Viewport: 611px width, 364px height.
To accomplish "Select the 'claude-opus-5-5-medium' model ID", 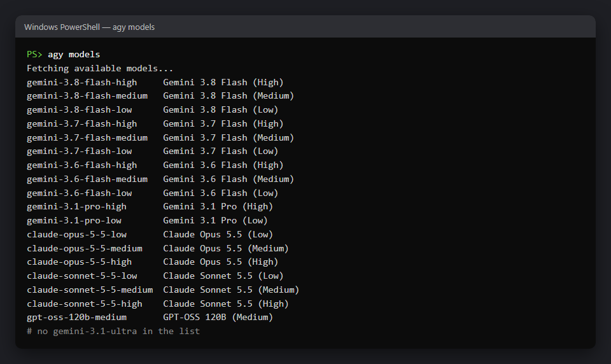I will [85, 249].
